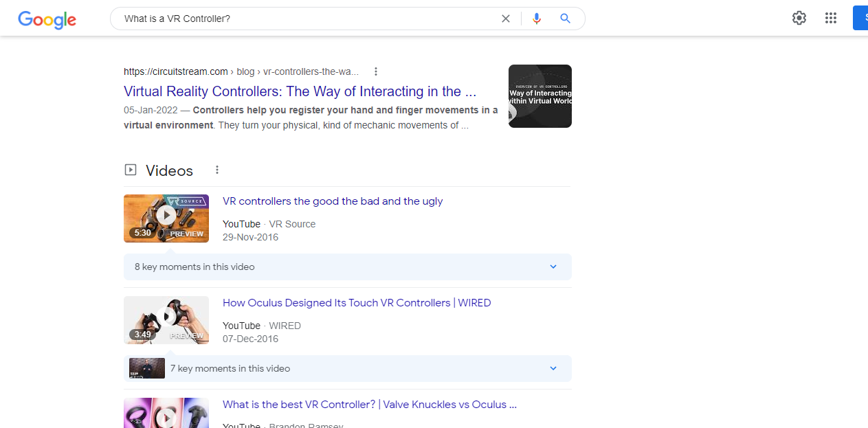Click the video icon next to the Videos heading
This screenshot has height=428, width=868.
click(x=130, y=170)
